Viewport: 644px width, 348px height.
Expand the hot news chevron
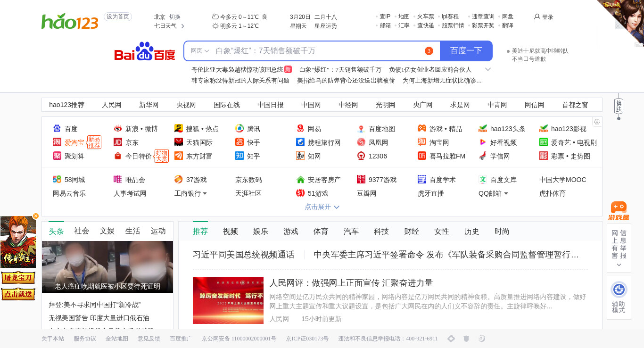pyautogui.click(x=488, y=69)
